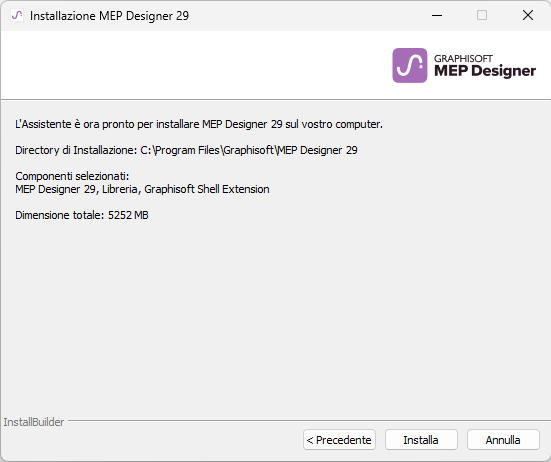Go back with the Precedente button
The image size is (551, 462).
[339, 440]
